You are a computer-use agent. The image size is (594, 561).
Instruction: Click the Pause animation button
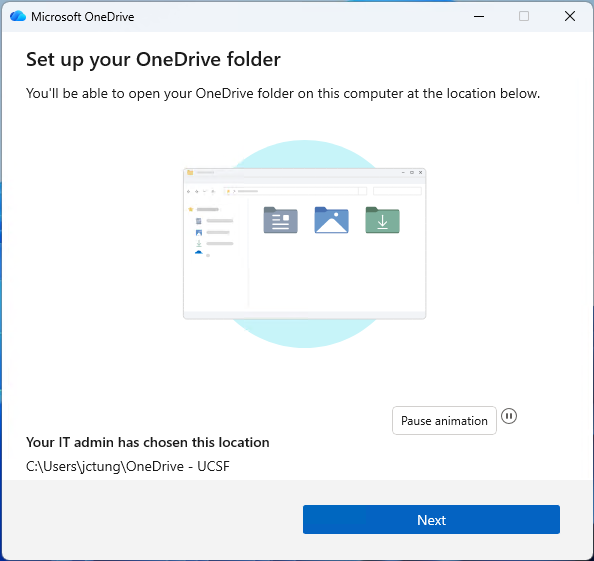pyautogui.click(x=444, y=420)
